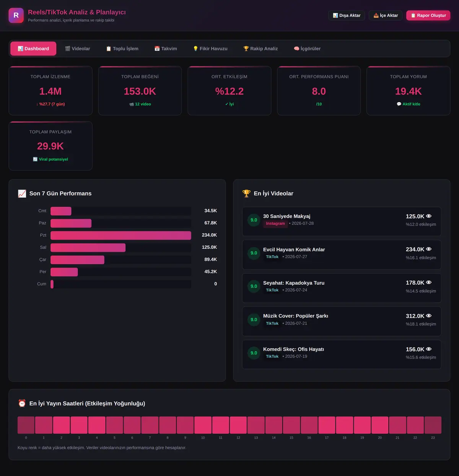Click the Pzt performance bar

click(x=121, y=235)
